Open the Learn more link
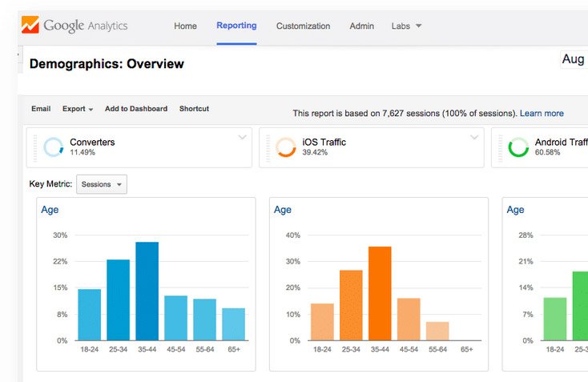The height and width of the screenshot is (382, 588). [542, 113]
